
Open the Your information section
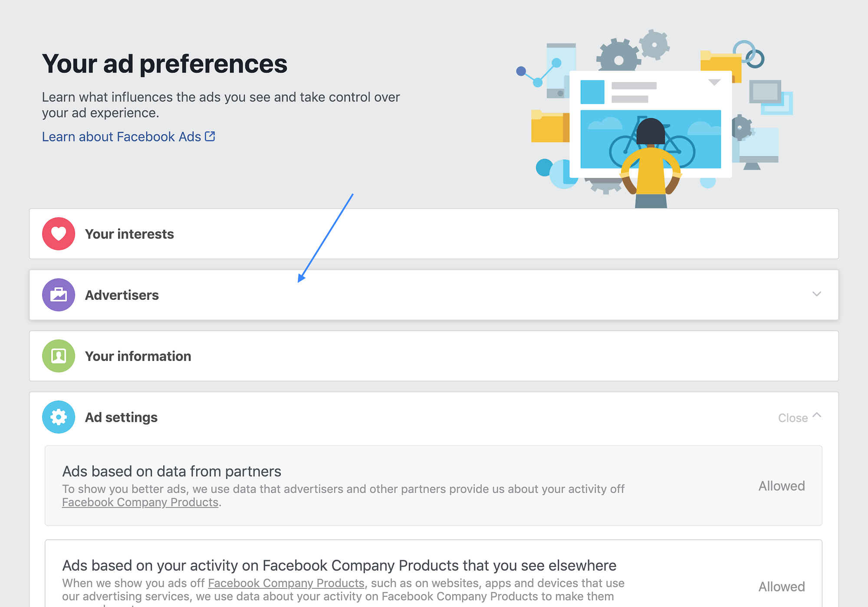(x=138, y=356)
